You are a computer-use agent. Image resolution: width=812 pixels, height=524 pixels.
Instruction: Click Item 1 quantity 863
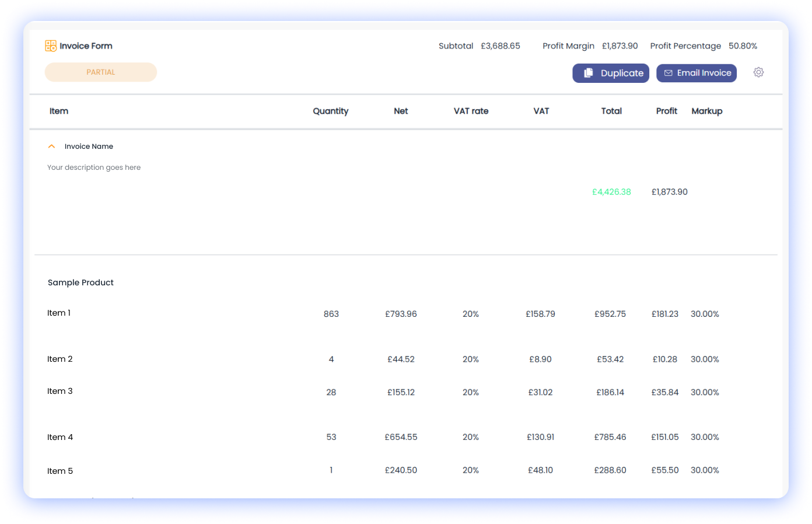point(331,314)
